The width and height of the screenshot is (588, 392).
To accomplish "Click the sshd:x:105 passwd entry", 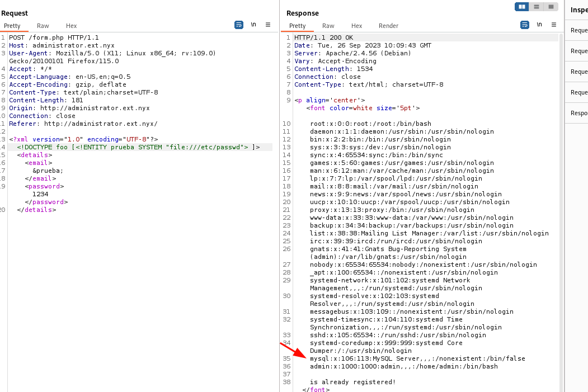I will tap(398, 335).
